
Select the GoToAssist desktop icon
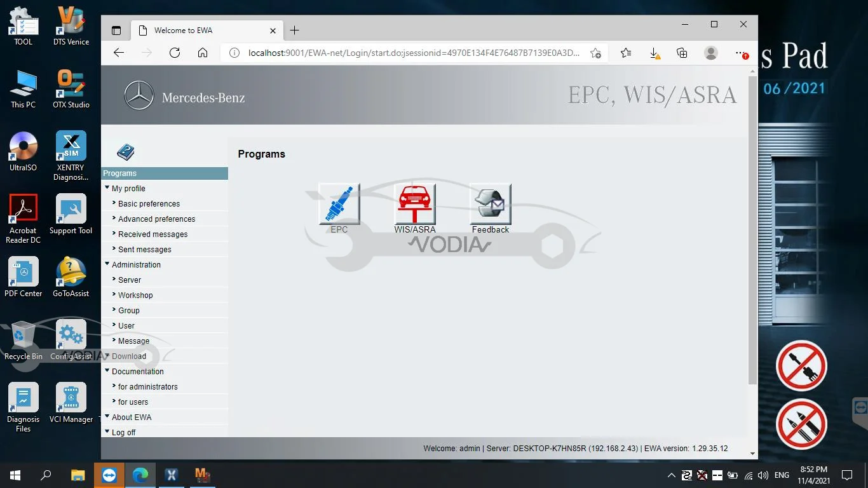pyautogui.click(x=71, y=278)
